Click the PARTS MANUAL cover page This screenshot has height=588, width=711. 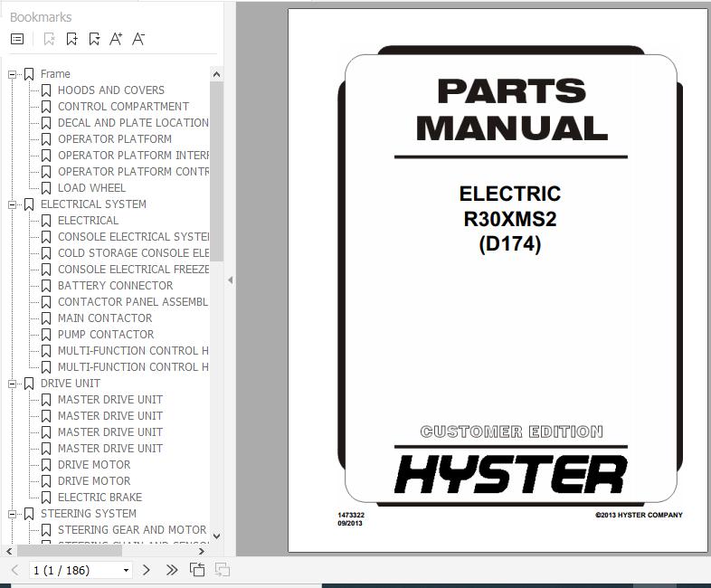click(x=498, y=280)
